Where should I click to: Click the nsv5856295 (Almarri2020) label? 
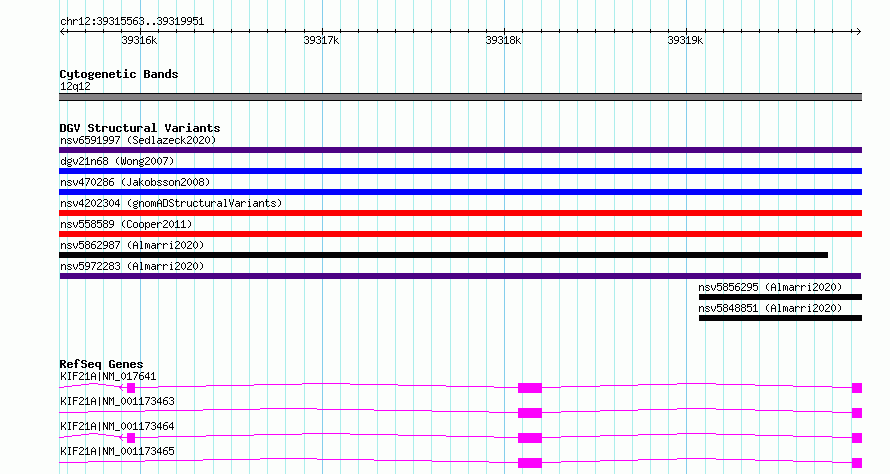(x=770, y=287)
